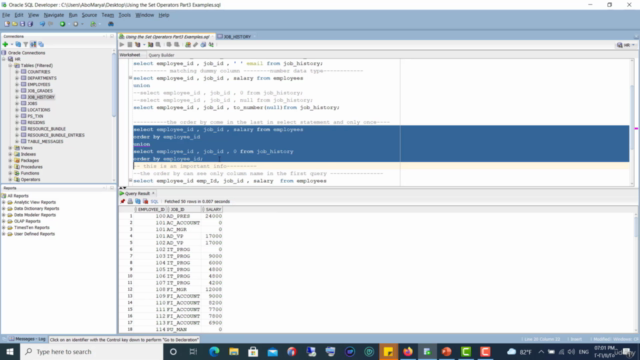Viewport: 640px width, 360px height.
Task: Click the Explain Plan icon in worksheet toolbar
Action: 138,44
